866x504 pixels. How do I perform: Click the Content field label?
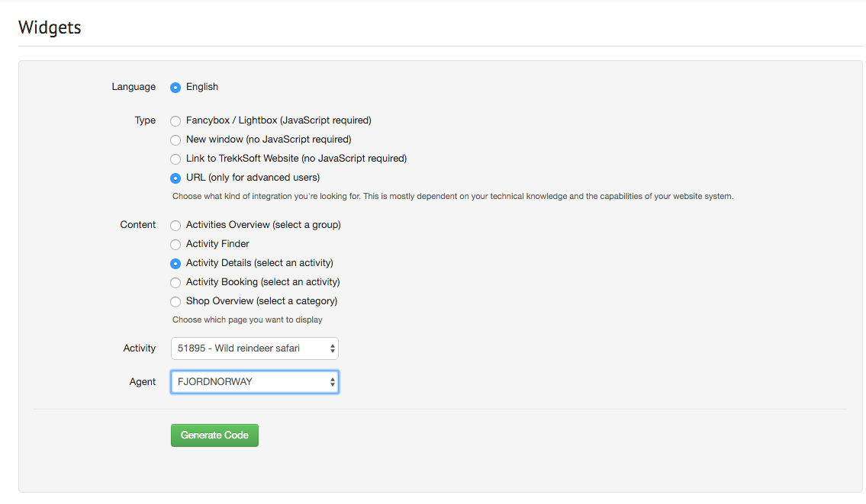click(138, 225)
